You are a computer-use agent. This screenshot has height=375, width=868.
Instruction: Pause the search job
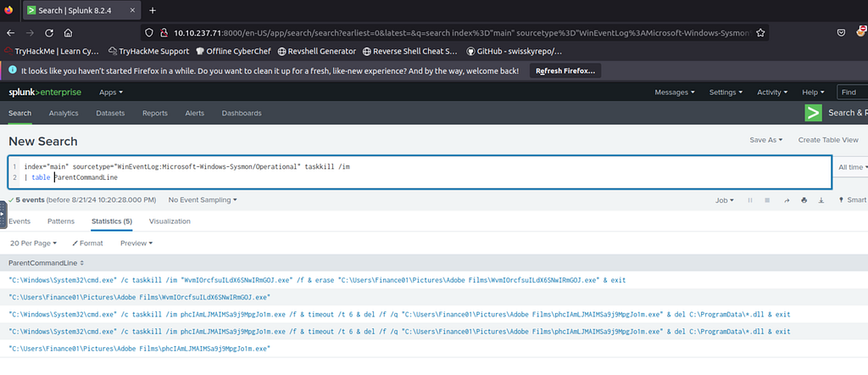(x=750, y=200)
